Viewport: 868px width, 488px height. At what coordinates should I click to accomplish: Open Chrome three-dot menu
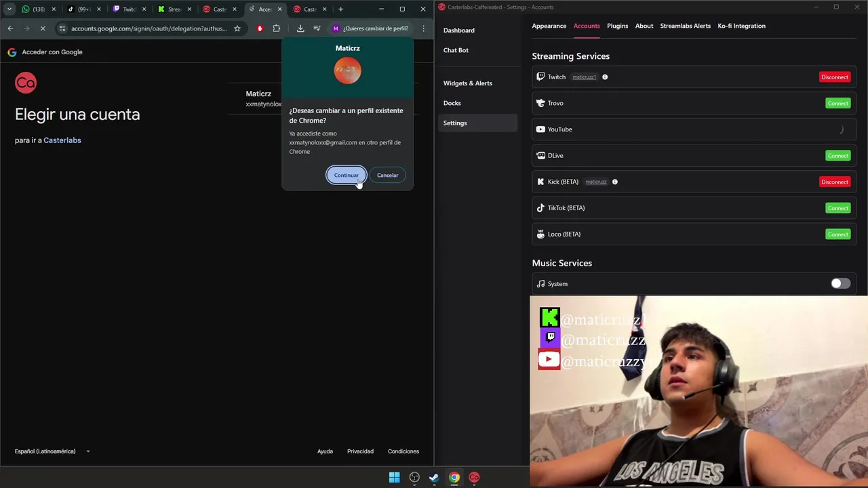click(423, 28)
